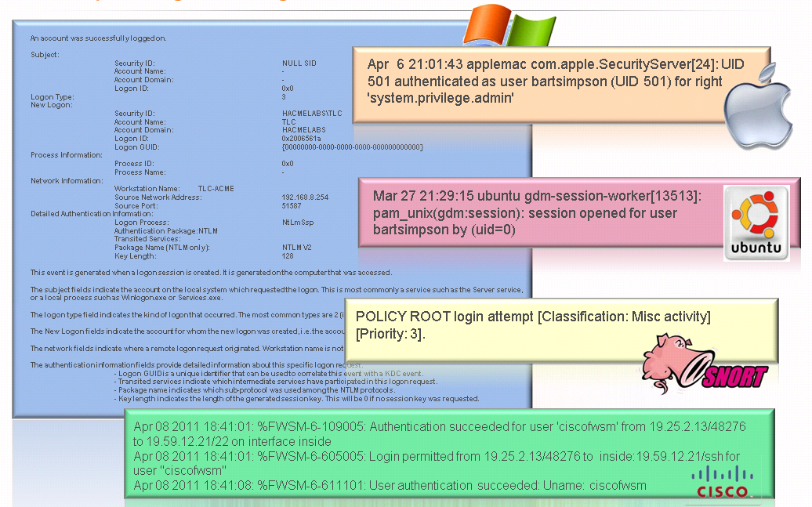The width and height of the screenshot is (812, 507).
Task: Click the '0x2006561a' logon ID value
Action: coord(302,139)
